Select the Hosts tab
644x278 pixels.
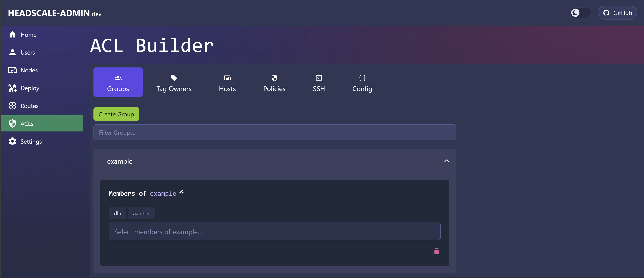(x=227, y=83)
